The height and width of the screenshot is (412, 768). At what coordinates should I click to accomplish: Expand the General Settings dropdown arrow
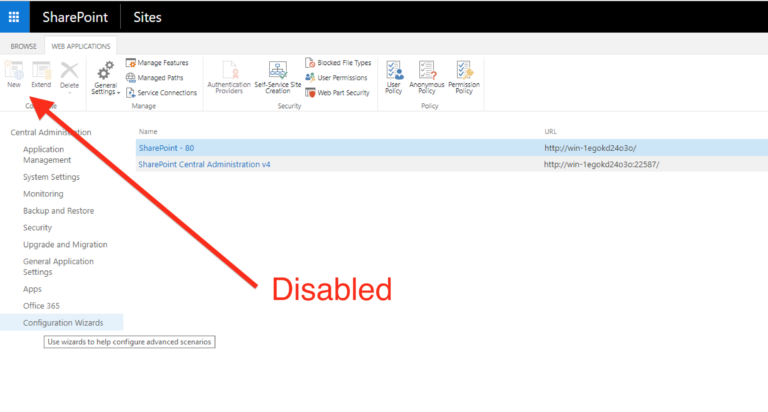click(x=119, y=93)
